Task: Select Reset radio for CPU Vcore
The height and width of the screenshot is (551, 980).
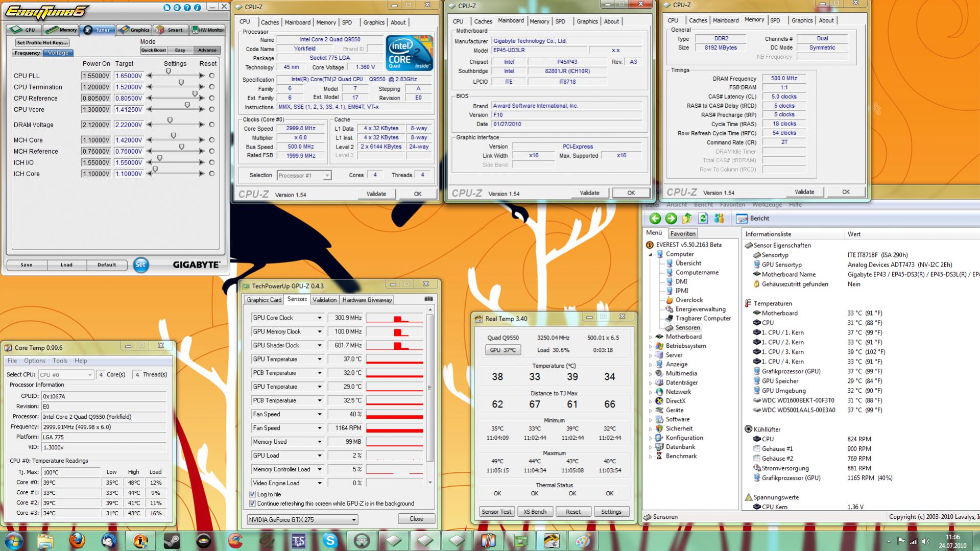Action: click(211, 109)
